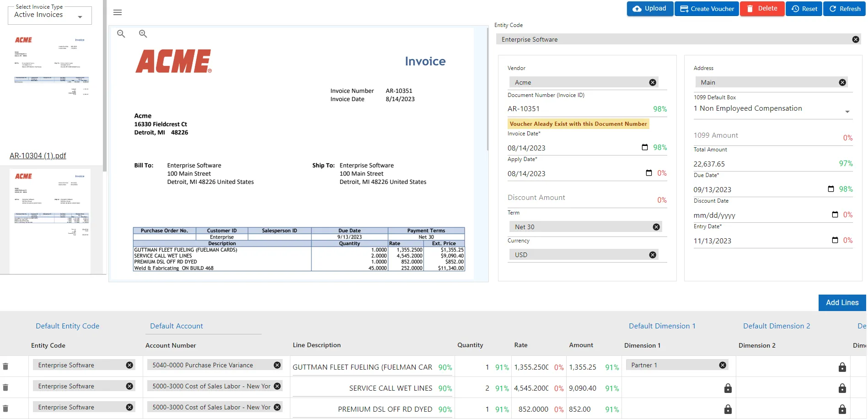Open calendar for Discount Date
Viewport: 868px width, 419px height.
click(835, 215)
